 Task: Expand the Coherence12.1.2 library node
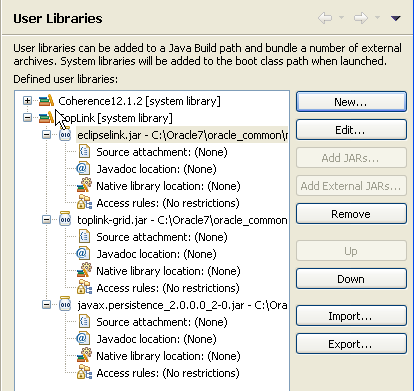point(27,100)
